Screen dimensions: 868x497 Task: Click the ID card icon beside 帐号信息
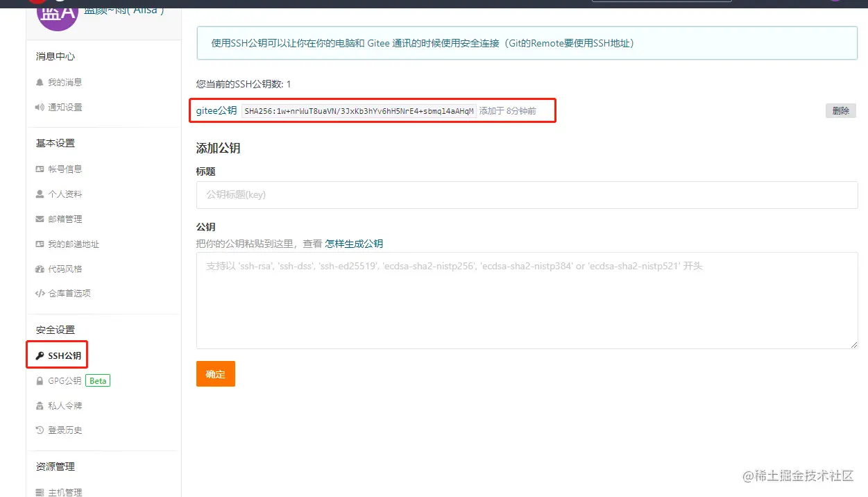pos(40,169)
